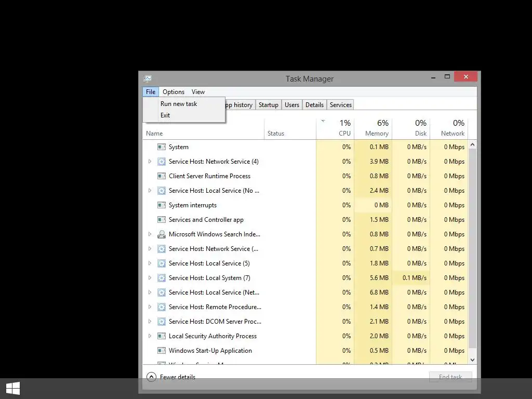The height and width of the screenshot is (399, 532).
Task: Click the Fewer details link
Action: click(x=178, y=377)
